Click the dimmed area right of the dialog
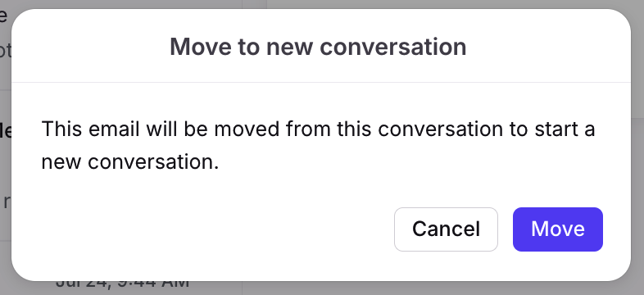This screenshot has height=295, width=644. tap(637, 147)
